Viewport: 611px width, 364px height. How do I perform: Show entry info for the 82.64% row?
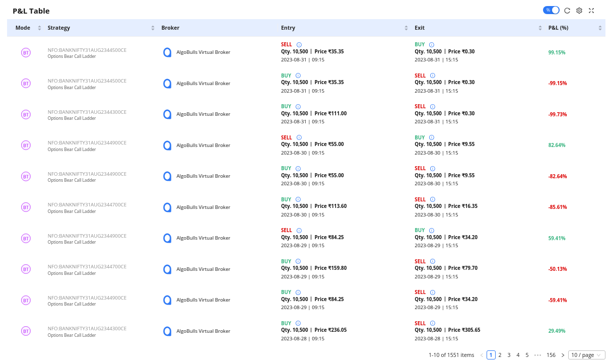[x=299, y=137]
